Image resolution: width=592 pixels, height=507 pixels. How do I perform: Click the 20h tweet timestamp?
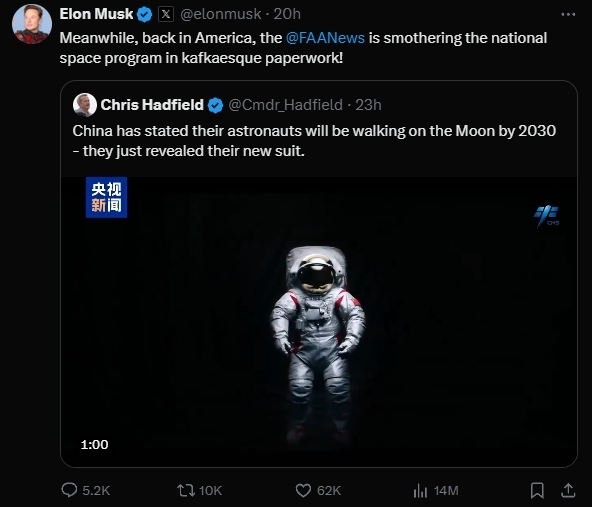click(x=287, y=14)
